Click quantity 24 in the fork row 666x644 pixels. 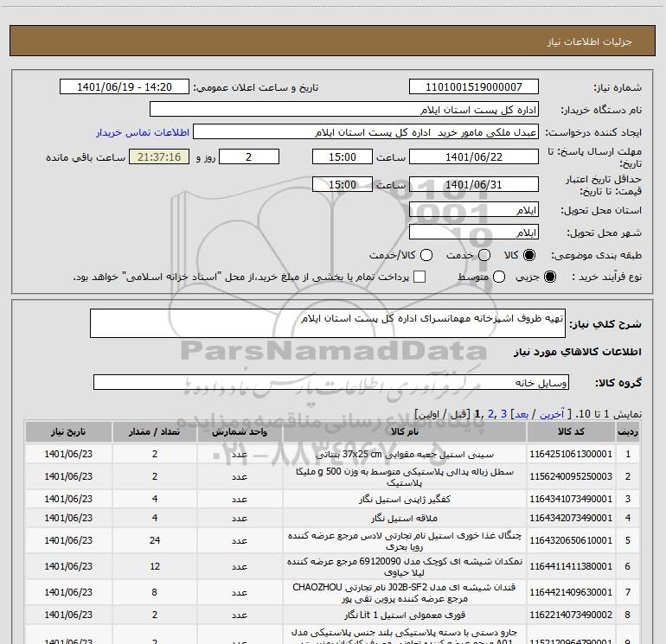pyautogui.click(x=155, y=540)
